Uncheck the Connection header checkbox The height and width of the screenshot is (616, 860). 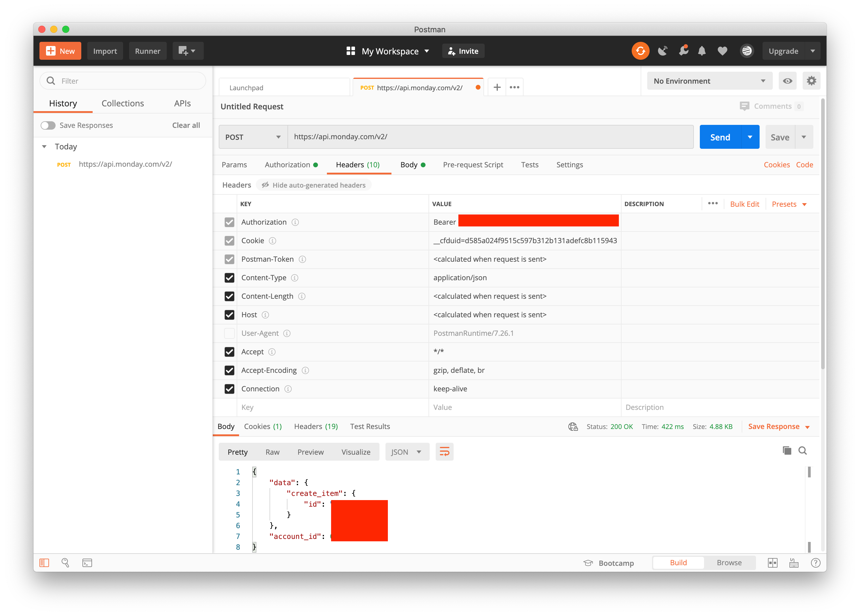[229, 389]
